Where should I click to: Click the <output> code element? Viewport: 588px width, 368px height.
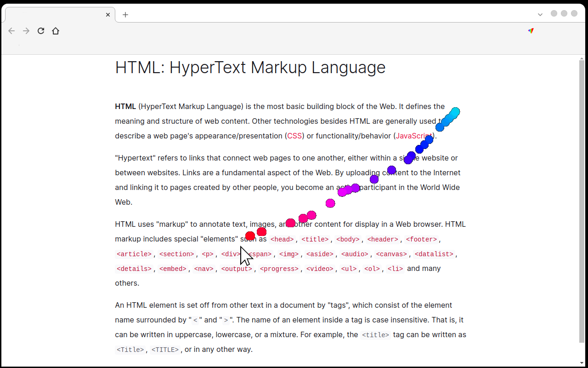click(237, 269)
